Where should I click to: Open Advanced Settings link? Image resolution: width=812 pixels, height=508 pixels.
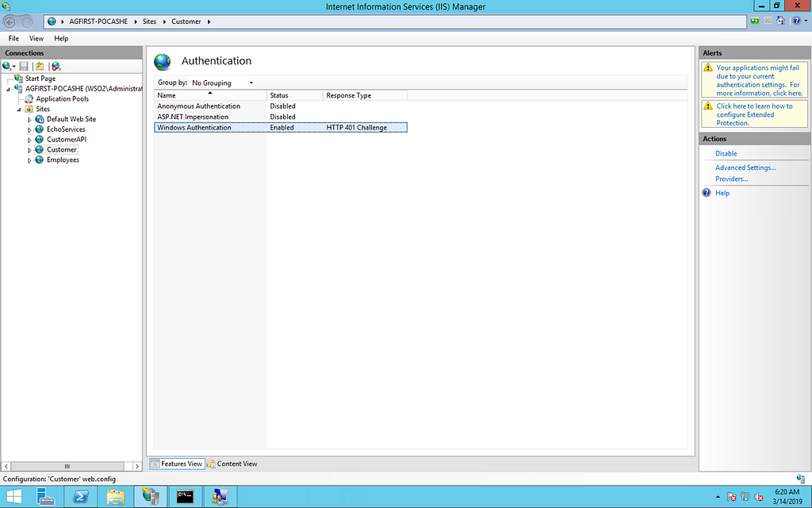[745, 167]
